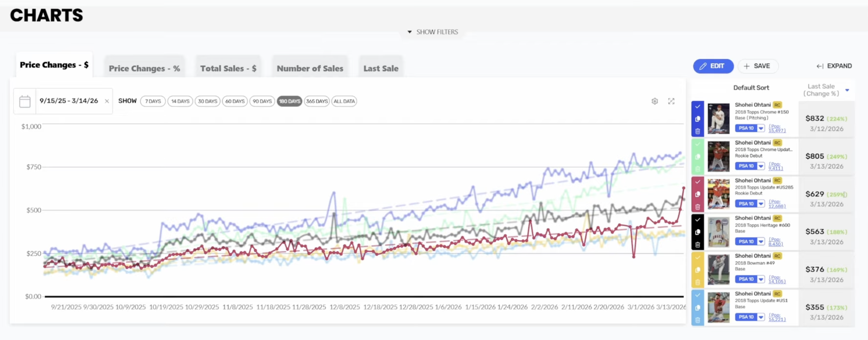The image size is (868, 340).
Task: Open the Last Sale (Change %) sort dropdown
Action: (847, 90)
